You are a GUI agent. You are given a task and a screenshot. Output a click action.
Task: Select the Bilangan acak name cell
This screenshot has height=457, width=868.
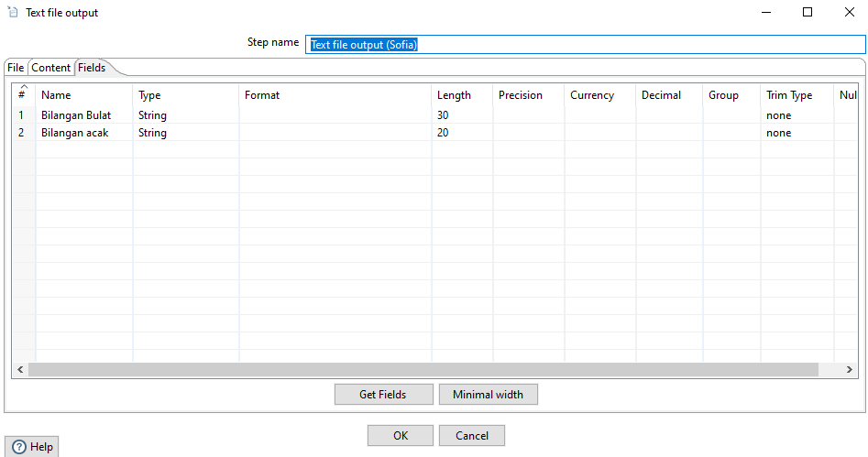coord(84,133)
